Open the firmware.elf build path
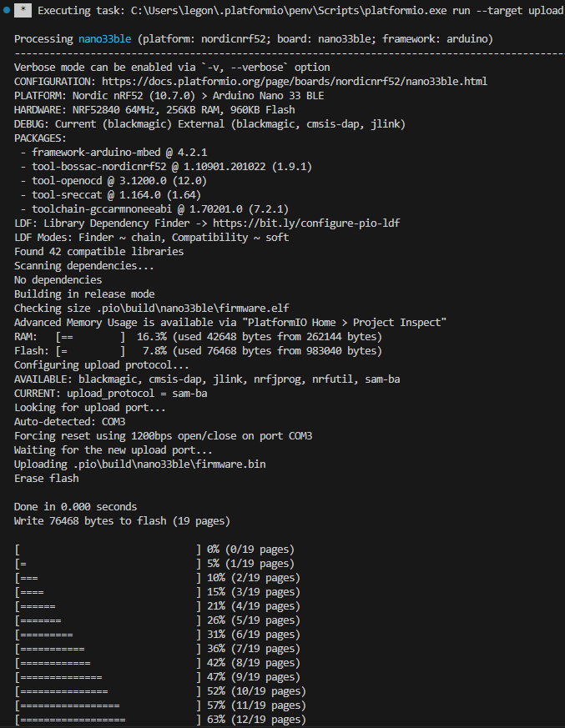This screenshot has width=565, height=728. click(192, 309)
